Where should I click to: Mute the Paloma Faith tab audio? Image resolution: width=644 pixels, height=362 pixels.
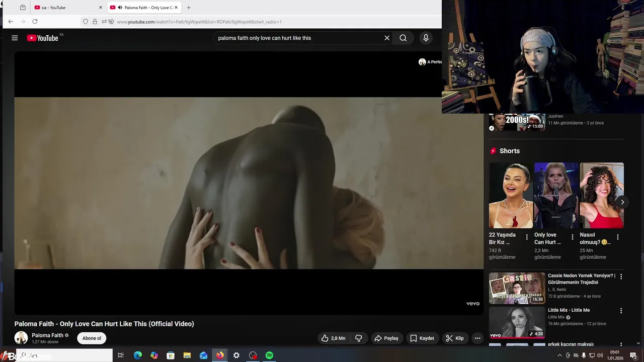(x=120, y=8)
